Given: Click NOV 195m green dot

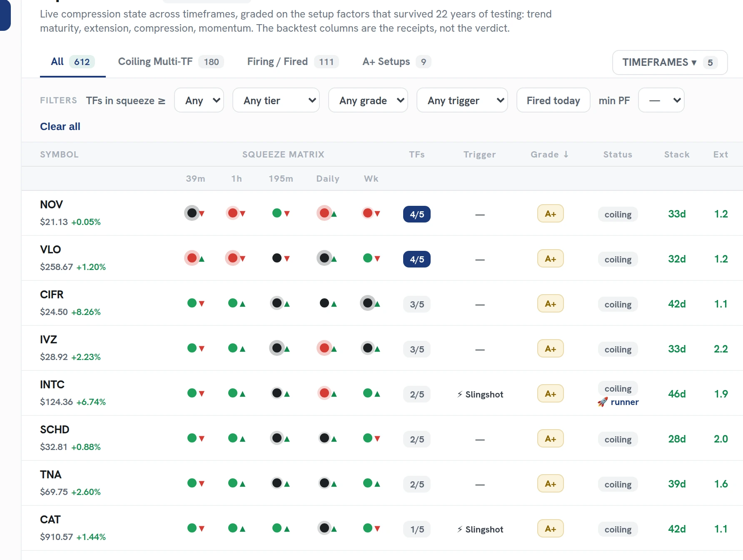Looking at the screenshot, I should tap(277, 213).
